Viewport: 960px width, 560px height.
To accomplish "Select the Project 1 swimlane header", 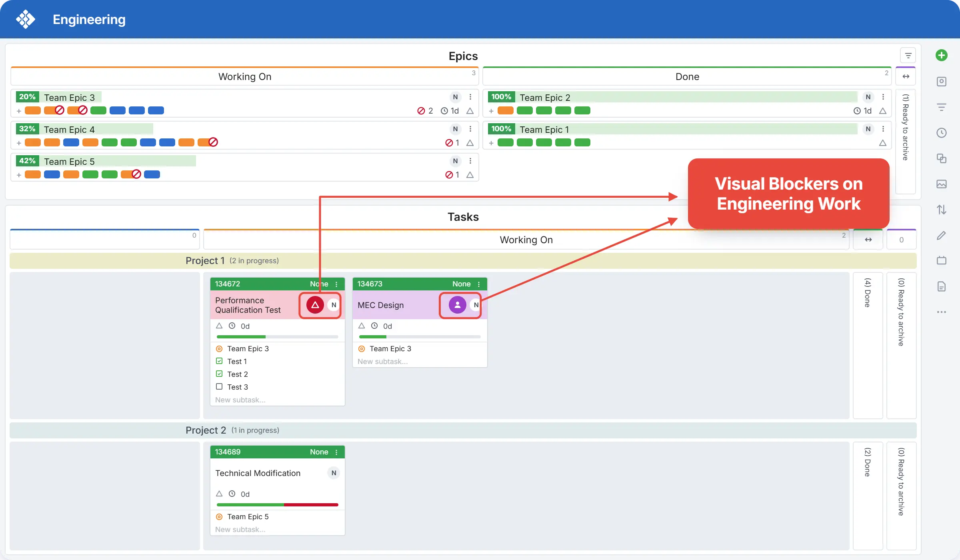I will pyautogui.click(x=463, y=261).
